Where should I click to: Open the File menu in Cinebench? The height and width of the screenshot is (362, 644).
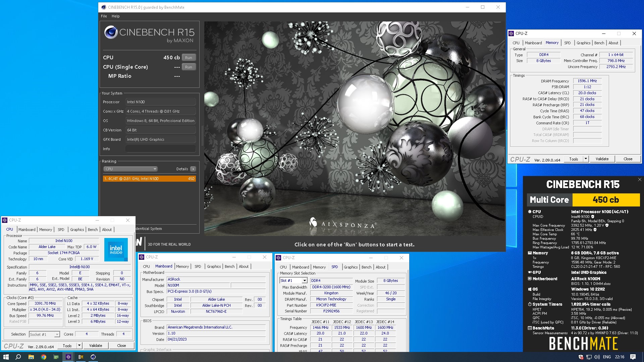coord(104,16)
